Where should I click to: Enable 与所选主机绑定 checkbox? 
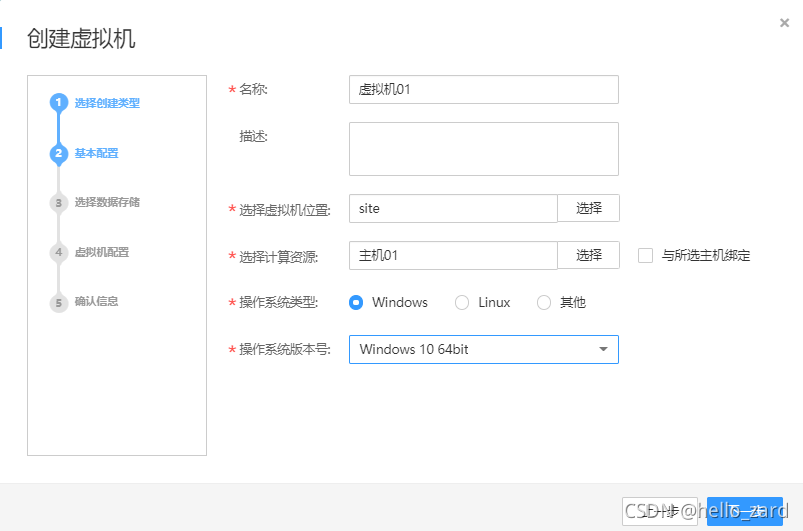(645, 255)
